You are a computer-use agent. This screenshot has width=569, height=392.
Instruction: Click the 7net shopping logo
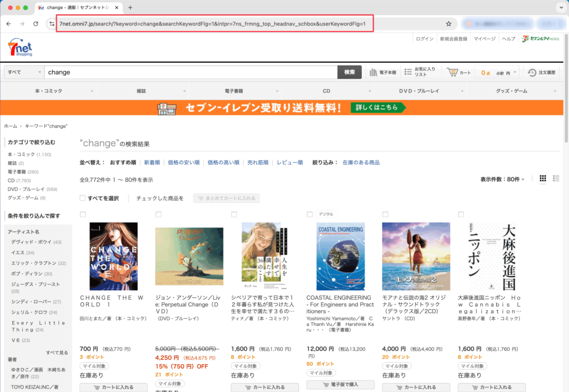pos(21,47)
